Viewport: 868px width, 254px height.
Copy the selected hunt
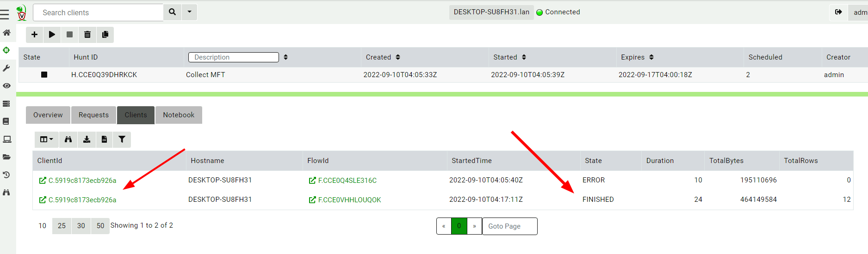pyautogui.click(x=105, y=35)
